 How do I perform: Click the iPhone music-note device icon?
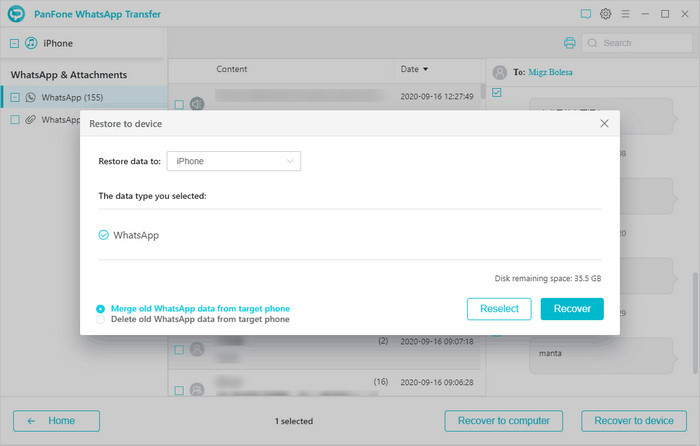(x=31, y=43)
